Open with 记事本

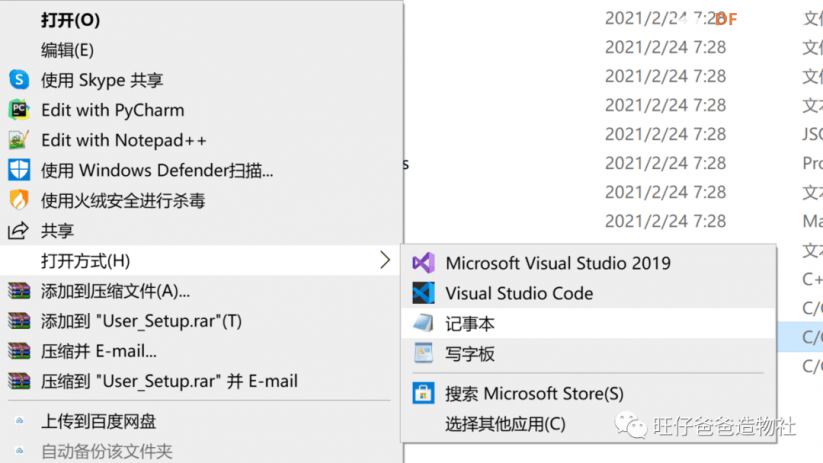(x=589, y=323)
